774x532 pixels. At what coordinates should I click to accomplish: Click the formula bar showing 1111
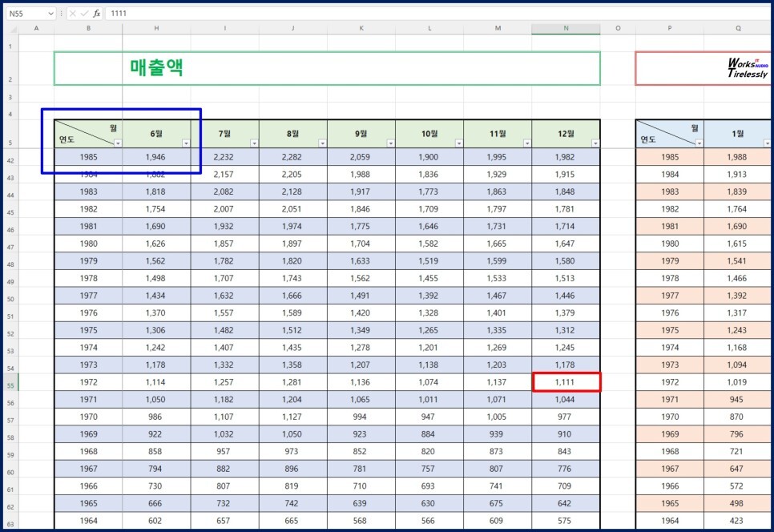tap(438, 14)
